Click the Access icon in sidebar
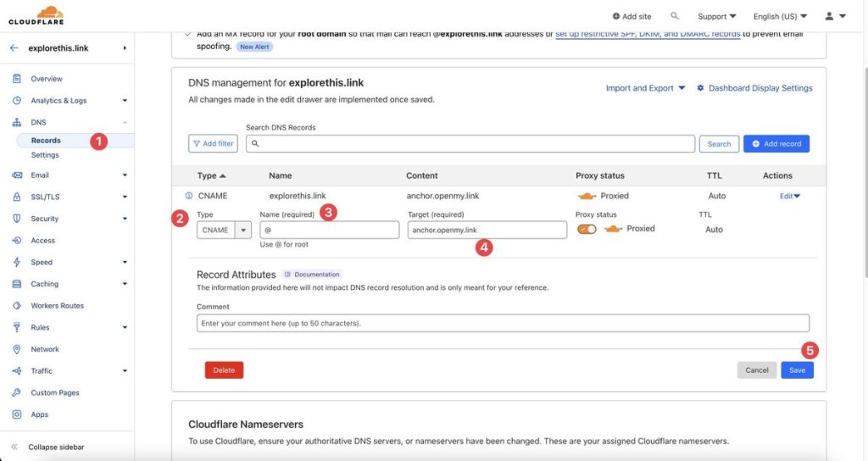Screen dimensions: 868x461 [x=17, y=240]
